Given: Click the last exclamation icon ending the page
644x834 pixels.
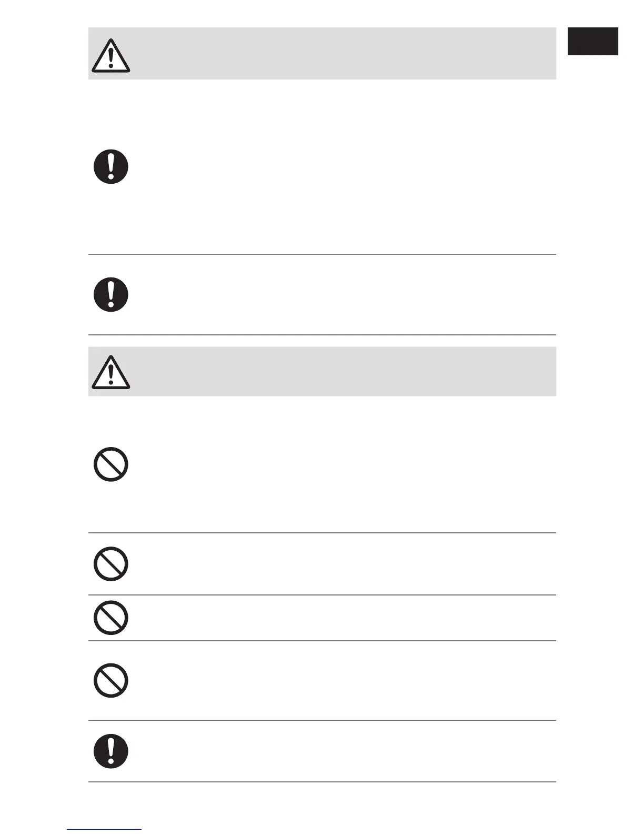Looking at the screenshot, I should coord(111,751).
